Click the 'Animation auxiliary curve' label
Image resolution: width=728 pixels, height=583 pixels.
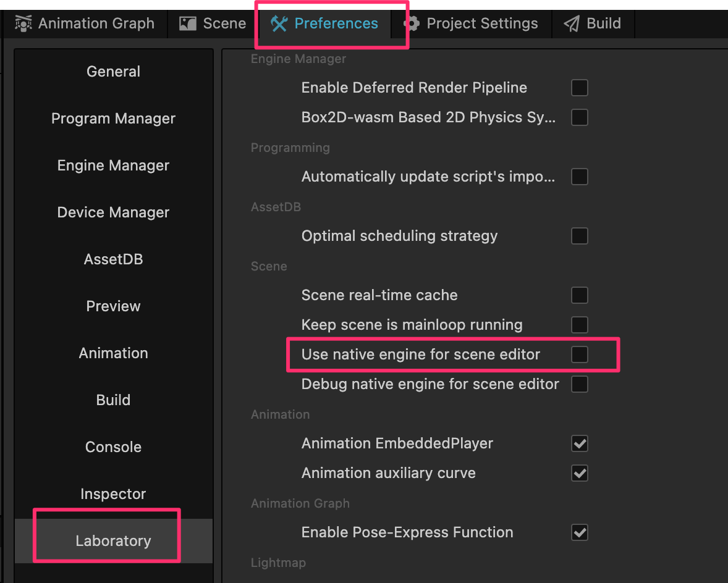click(388, 473)
